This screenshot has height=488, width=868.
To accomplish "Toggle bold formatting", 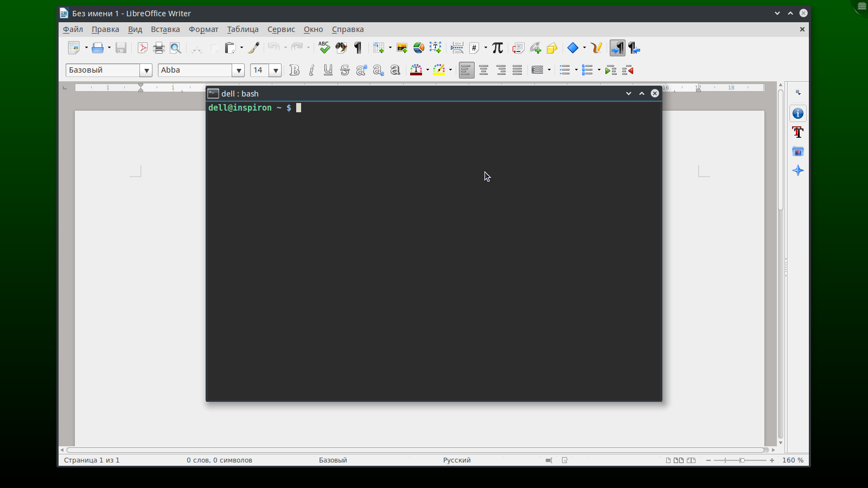I will 295,70.
